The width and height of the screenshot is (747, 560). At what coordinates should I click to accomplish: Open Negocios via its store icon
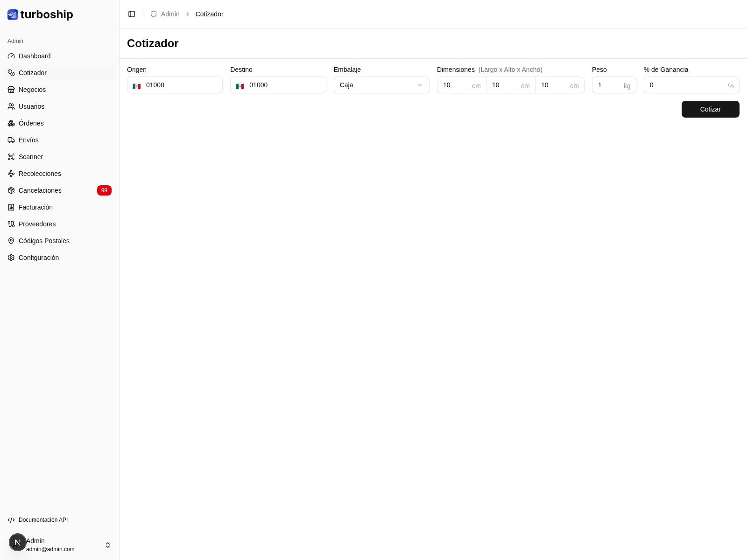click(x=11, y=90)
